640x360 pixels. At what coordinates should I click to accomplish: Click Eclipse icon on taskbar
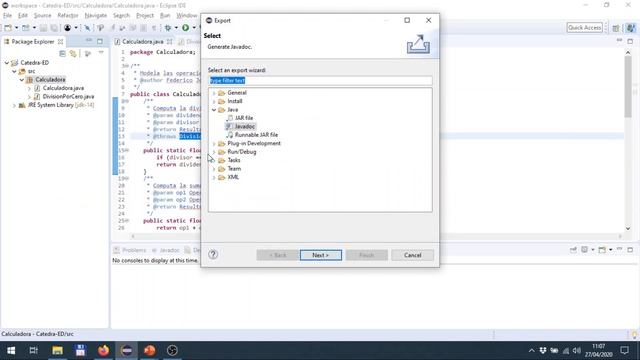click(x=127, y=351)
